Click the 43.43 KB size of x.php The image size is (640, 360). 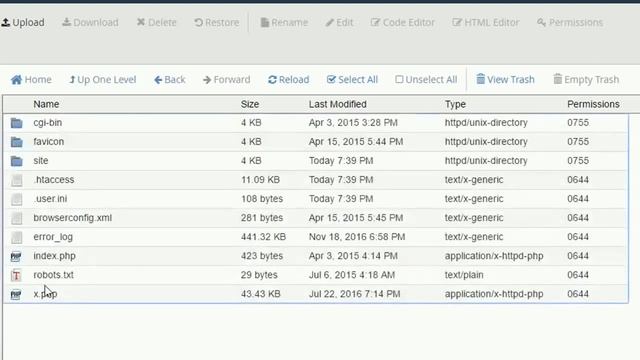tap(260, 294)
